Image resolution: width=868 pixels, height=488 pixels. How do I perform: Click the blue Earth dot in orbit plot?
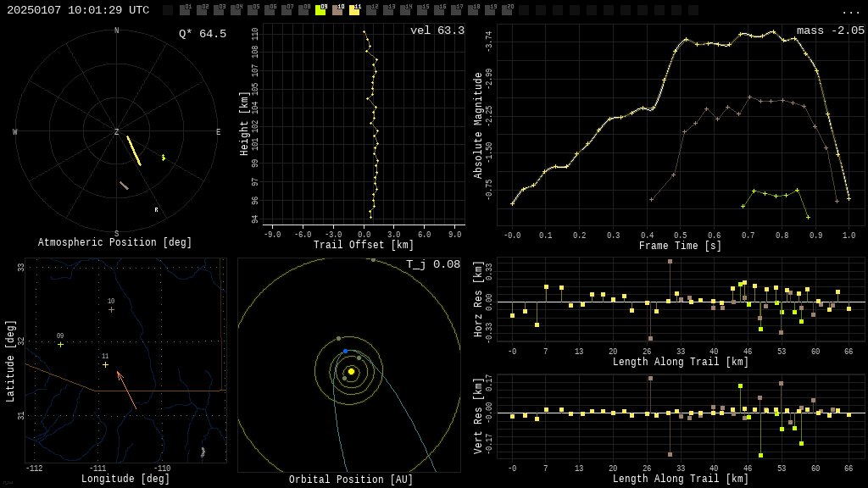[x=346, y=352]
